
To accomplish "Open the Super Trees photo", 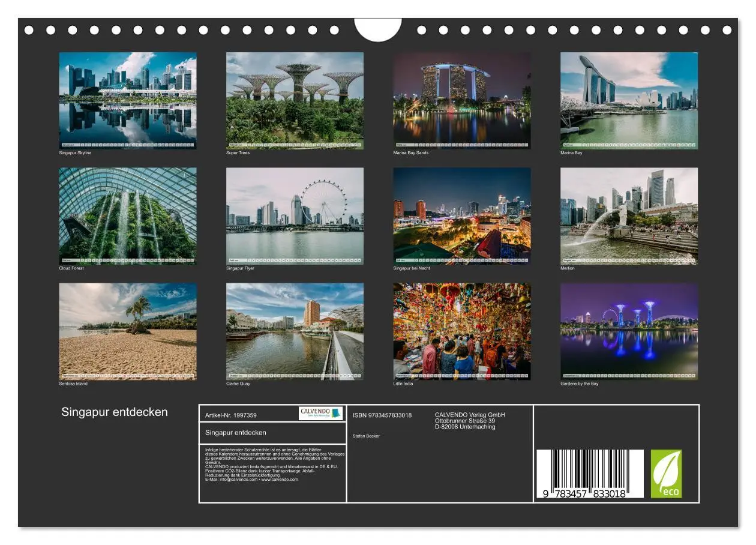I will coord(295,100).
